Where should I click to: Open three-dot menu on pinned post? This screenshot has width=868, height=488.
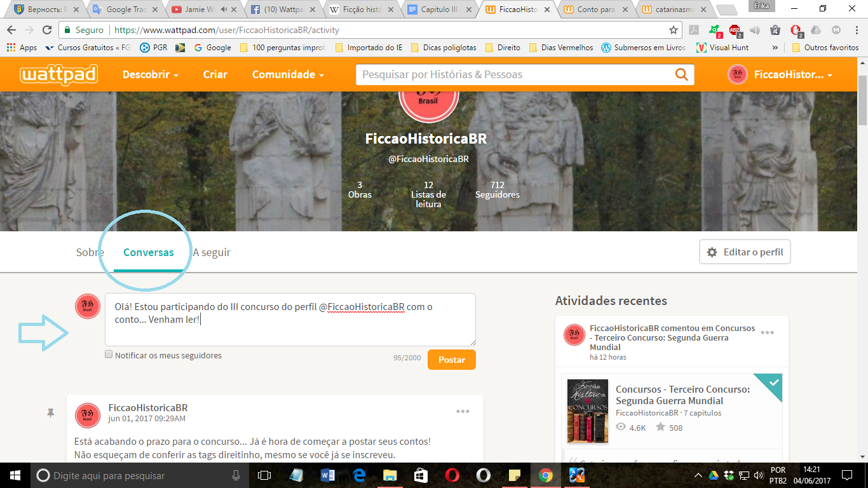(x=463, y=412)
